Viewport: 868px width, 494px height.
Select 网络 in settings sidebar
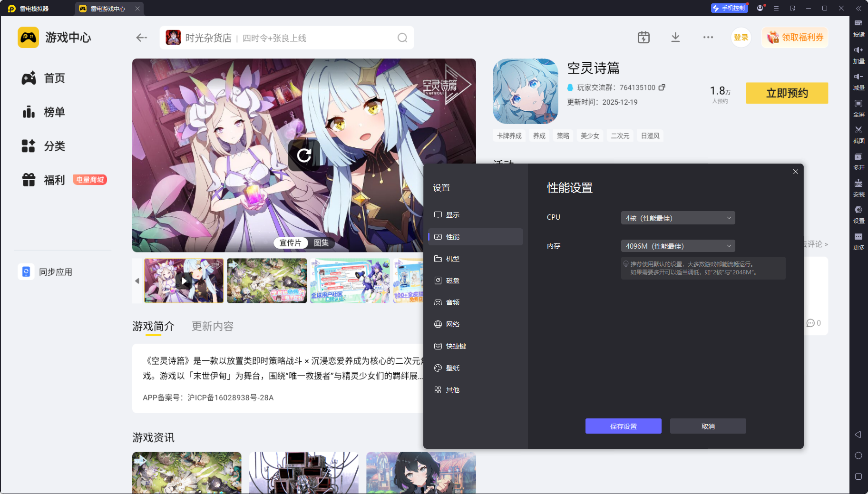pyautogui.click(x=476, y=324)
